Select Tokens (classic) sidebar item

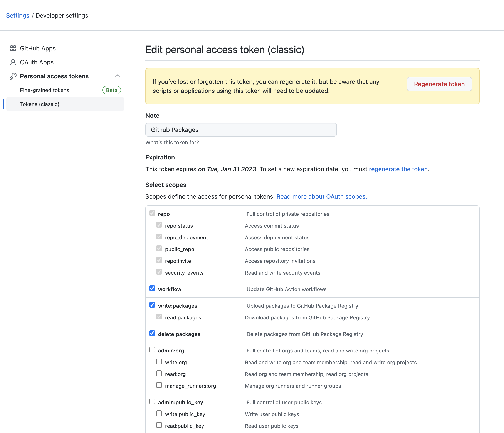(40, 104)
